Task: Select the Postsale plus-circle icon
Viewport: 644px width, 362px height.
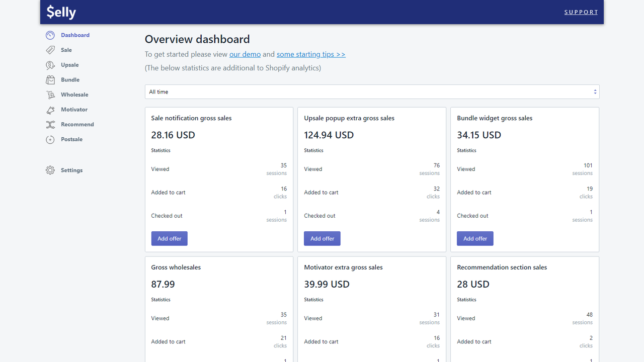Action: (50, 139)
